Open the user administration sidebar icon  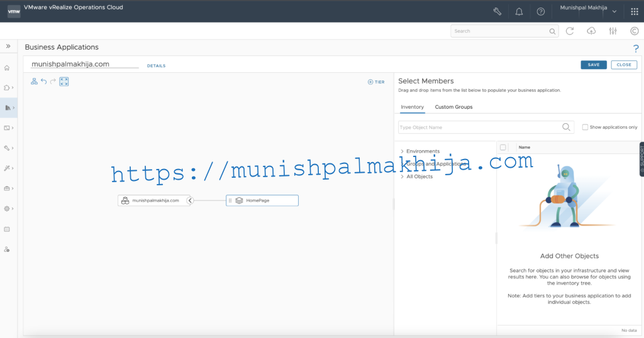tap(7, 249)
